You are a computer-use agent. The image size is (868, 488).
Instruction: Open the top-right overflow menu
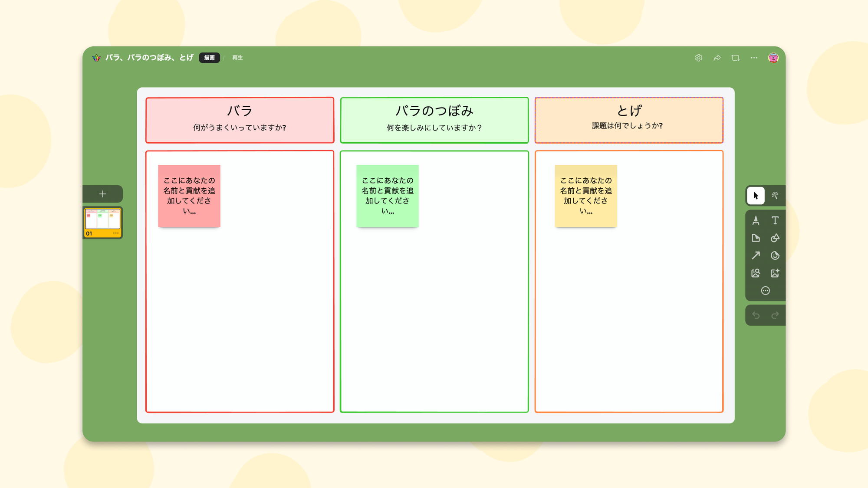coord(754,58)
